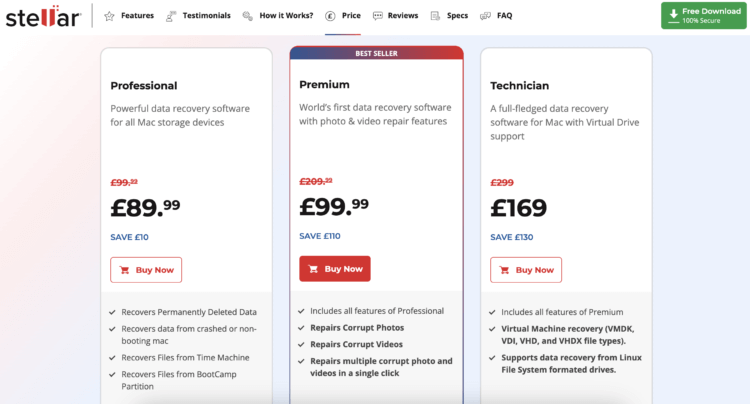Buy the Professional plan now
The height and width of the screenshot is (404, 750).
click(x=146, y=270)
